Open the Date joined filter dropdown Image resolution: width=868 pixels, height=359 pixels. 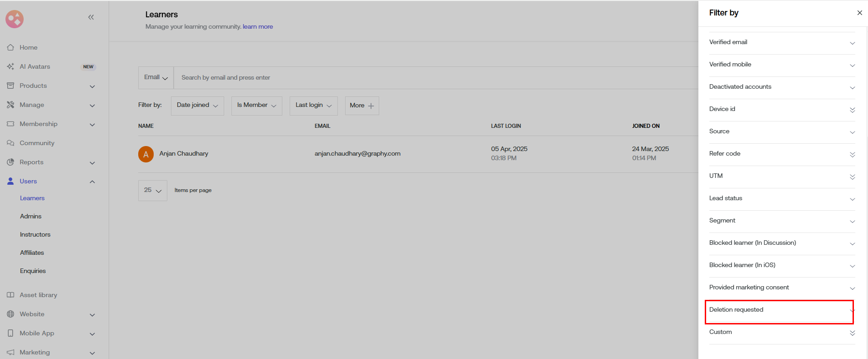[197, 105]
